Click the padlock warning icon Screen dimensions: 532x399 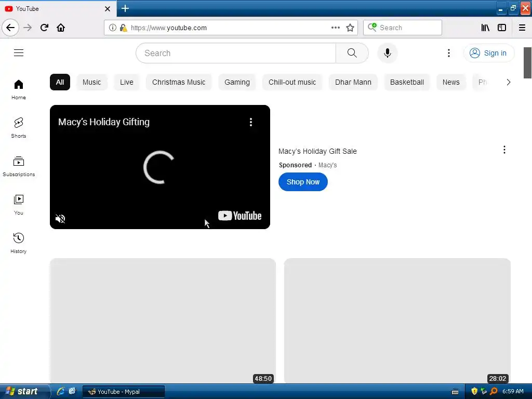point(123,28)
